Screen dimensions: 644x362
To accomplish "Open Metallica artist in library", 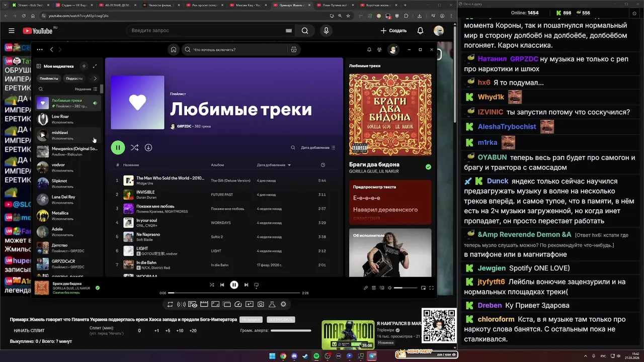I will [x=68, y=216].
